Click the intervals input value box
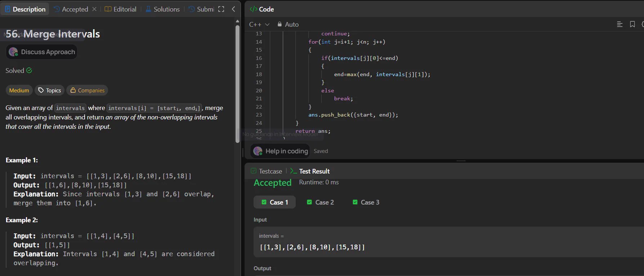Screen dimensions: 644x276 point(448,242)
